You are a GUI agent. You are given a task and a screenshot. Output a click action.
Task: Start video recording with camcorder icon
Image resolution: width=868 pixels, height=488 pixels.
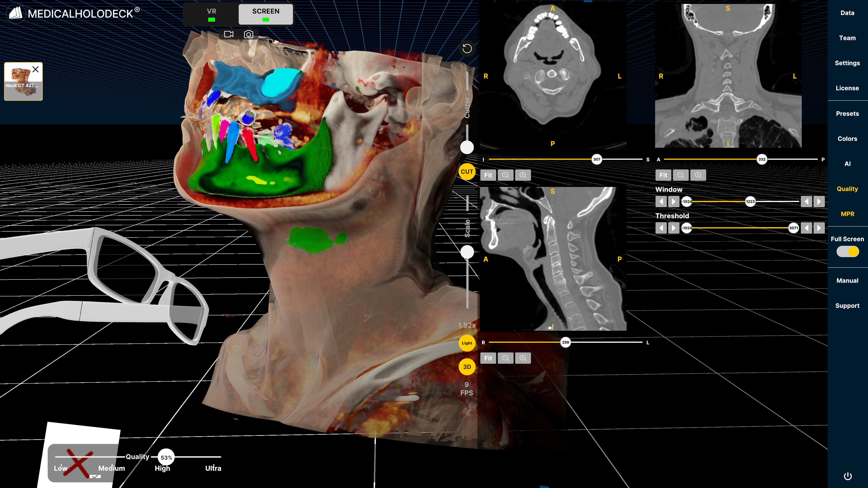click(x=229, y=34)
